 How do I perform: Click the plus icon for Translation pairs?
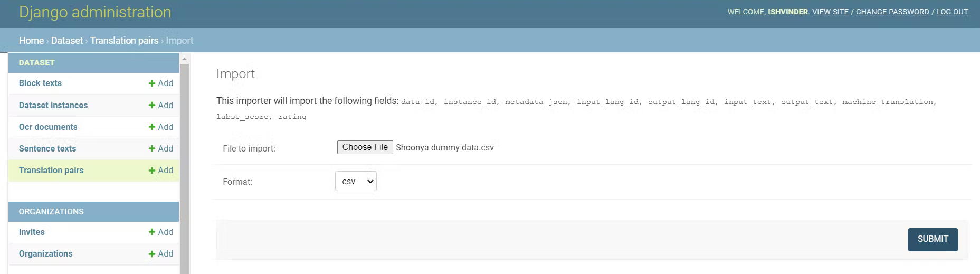[x=152, y=171]
